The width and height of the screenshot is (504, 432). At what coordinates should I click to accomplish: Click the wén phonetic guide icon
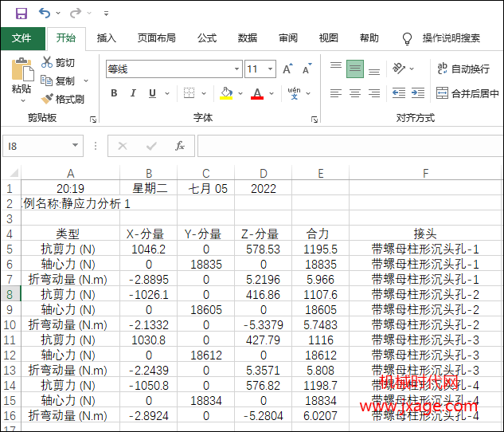(294, 93)
